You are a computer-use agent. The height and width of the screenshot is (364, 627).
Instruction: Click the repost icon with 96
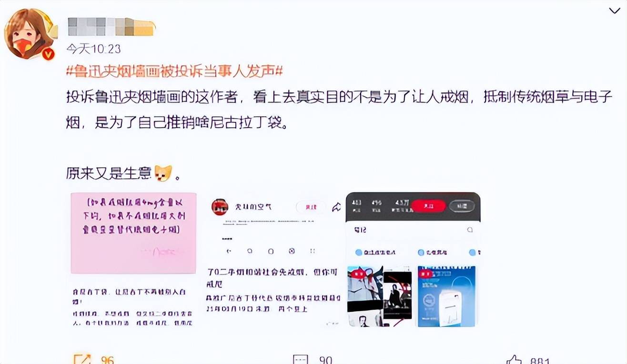82,359
